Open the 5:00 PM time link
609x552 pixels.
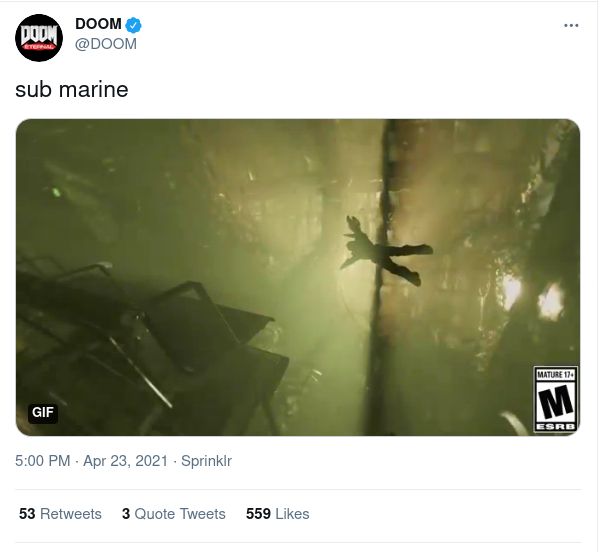click(x=42, y=461)
